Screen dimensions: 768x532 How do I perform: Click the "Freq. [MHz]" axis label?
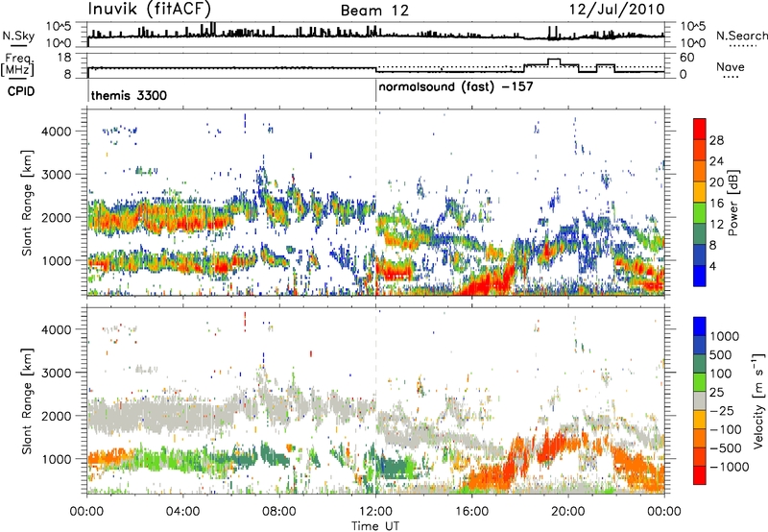pyautogui.click(x=18, y=65)
